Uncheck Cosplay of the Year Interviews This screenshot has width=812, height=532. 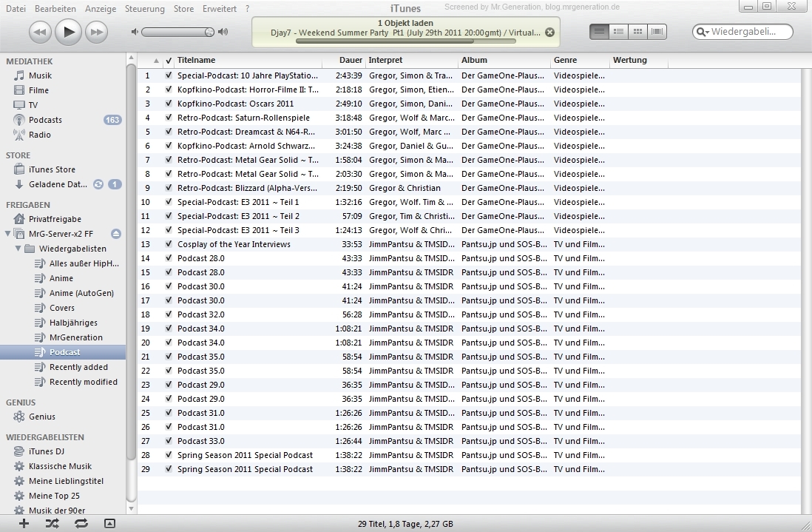[x=169, y=244]
